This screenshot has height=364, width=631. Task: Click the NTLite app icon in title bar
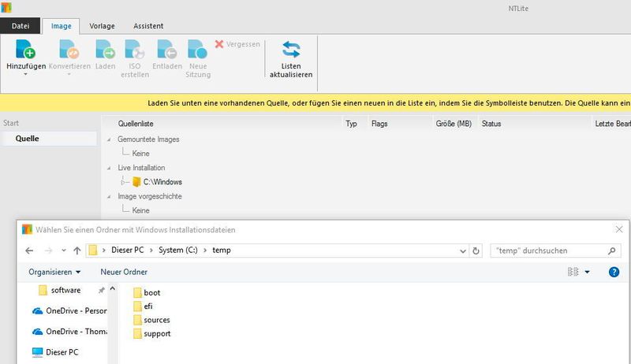coord(6,7)
